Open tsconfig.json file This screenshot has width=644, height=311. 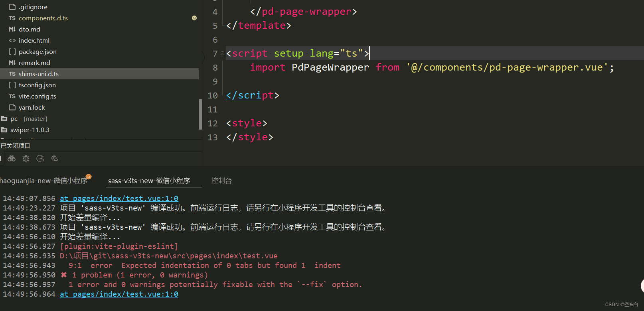coord(37,85)
